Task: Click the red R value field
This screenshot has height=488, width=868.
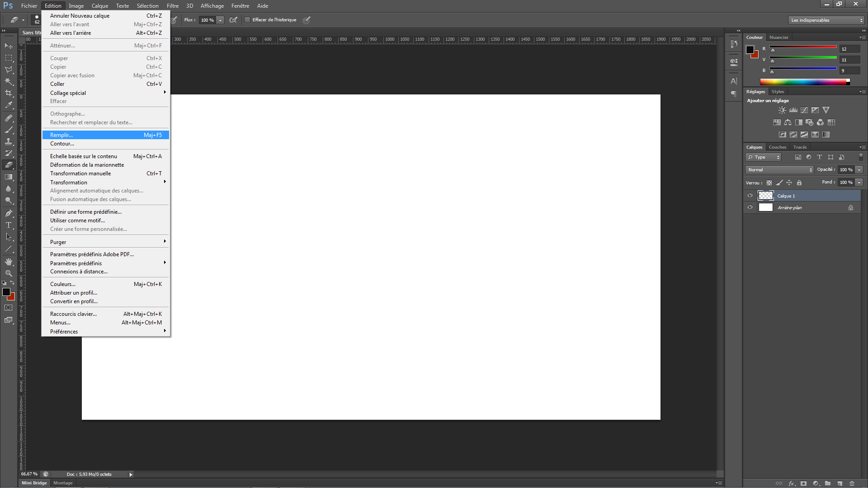Action: 849,49
